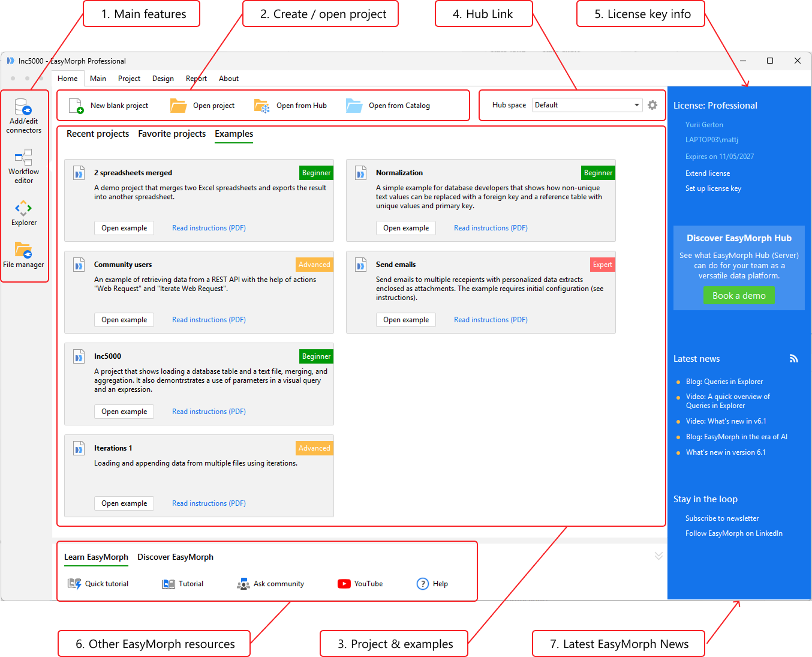Switch to Discover EasyMorph tab

tap(175, 557)
